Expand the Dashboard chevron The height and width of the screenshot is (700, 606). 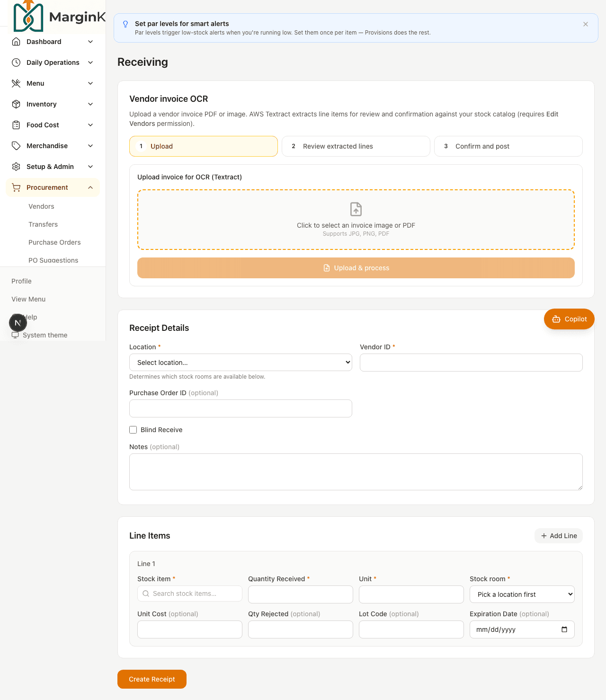point(90,42)
